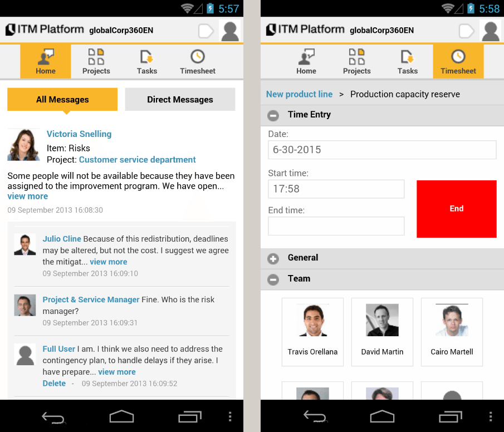The width and height of the screenshot is (504, 432).
Task: Tap ITM Platform logo in left phone
Action: coord(45,30)
